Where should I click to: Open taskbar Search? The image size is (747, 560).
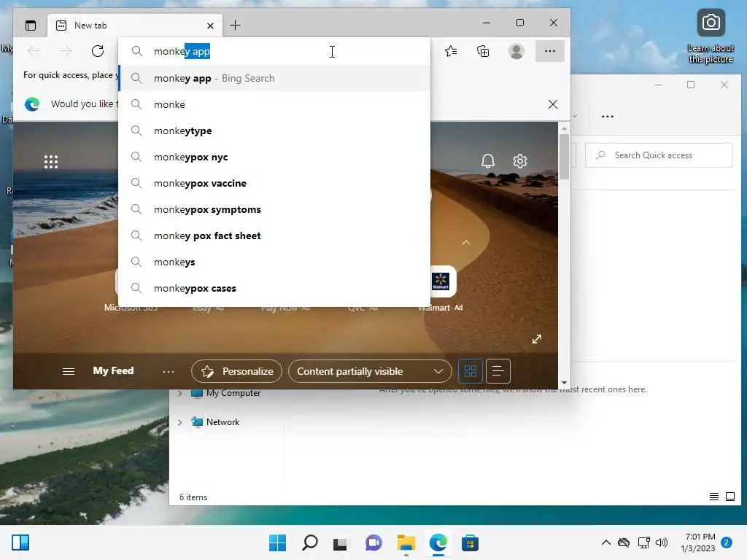tap(309, 542)
